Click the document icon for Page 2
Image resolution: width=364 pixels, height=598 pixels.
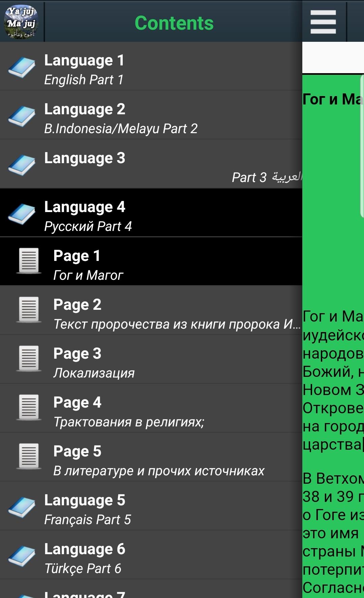point(29,309)
